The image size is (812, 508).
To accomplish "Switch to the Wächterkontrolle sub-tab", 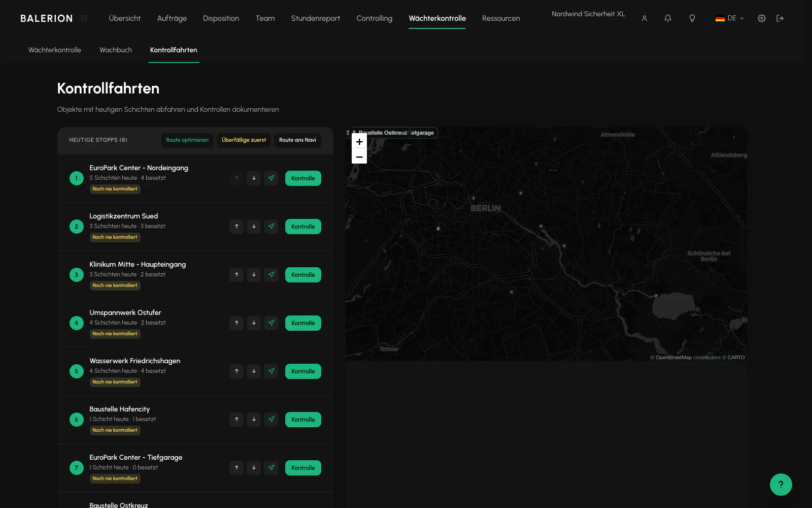I will (55, 50).
